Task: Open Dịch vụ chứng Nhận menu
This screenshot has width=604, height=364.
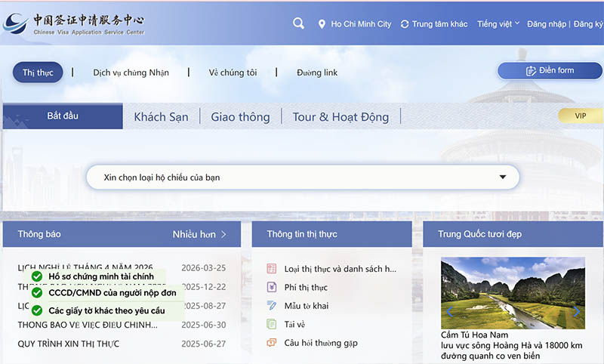Action: click(x=131, y=72)
